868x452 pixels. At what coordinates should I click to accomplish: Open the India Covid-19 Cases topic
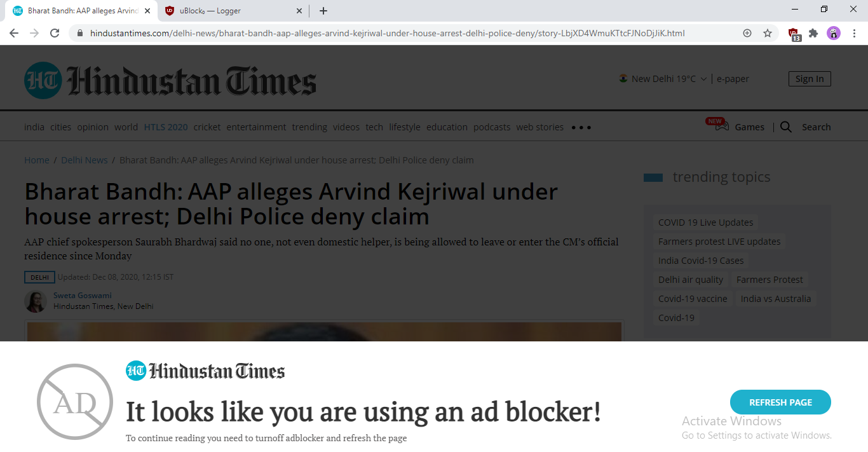[701, 261]
